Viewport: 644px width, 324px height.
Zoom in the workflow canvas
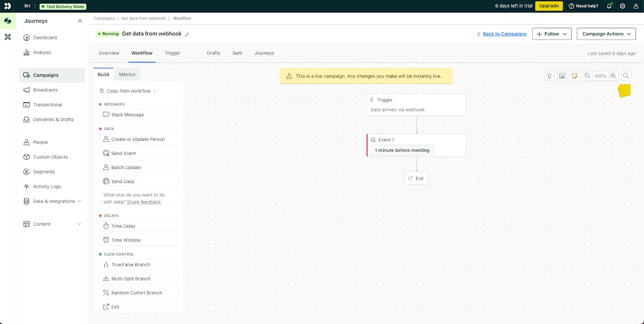click(613, 76)
